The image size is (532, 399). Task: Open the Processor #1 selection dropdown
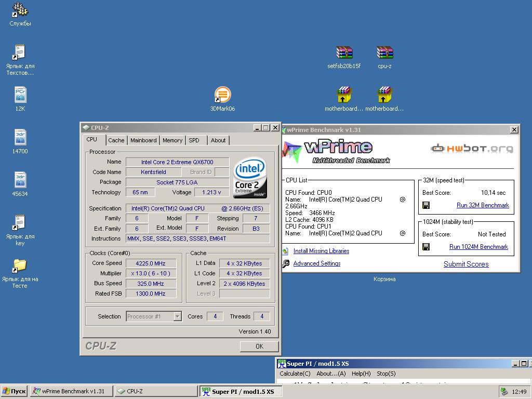click(178, 316)
